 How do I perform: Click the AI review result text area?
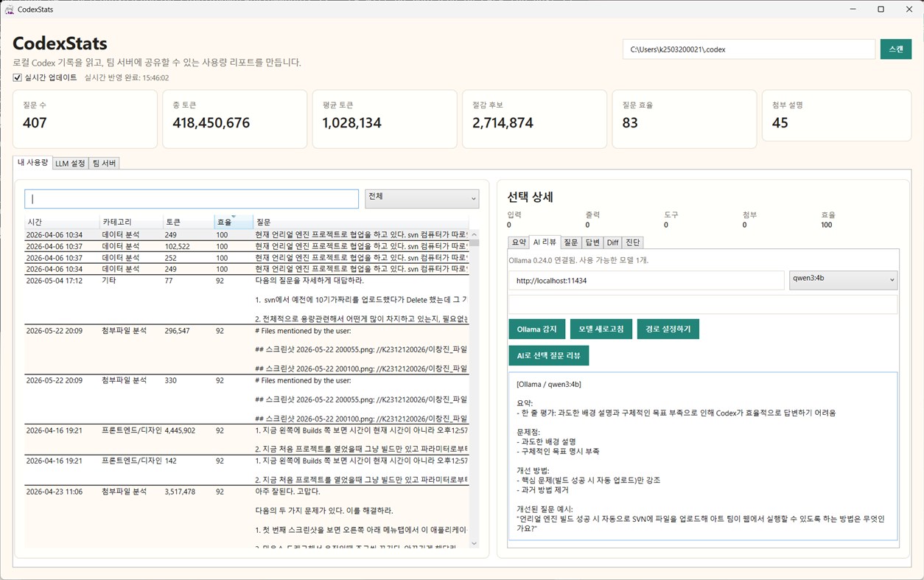click(x=703, y=456)
